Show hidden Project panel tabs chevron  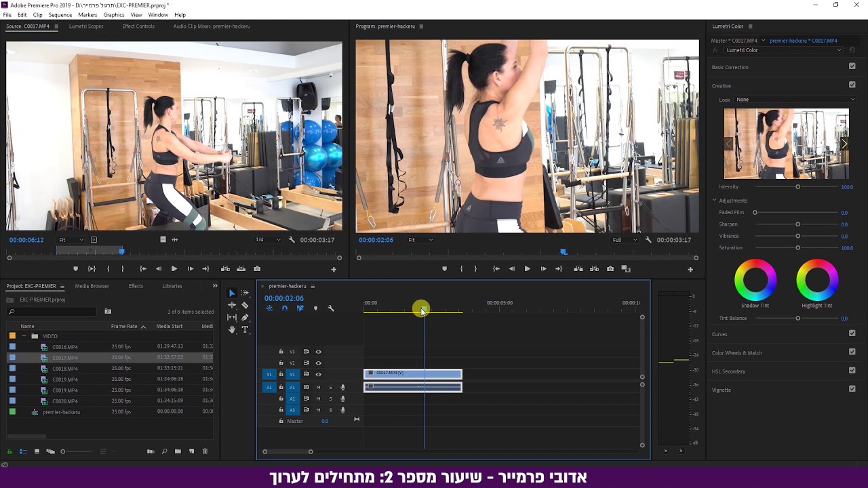(215, 286)
